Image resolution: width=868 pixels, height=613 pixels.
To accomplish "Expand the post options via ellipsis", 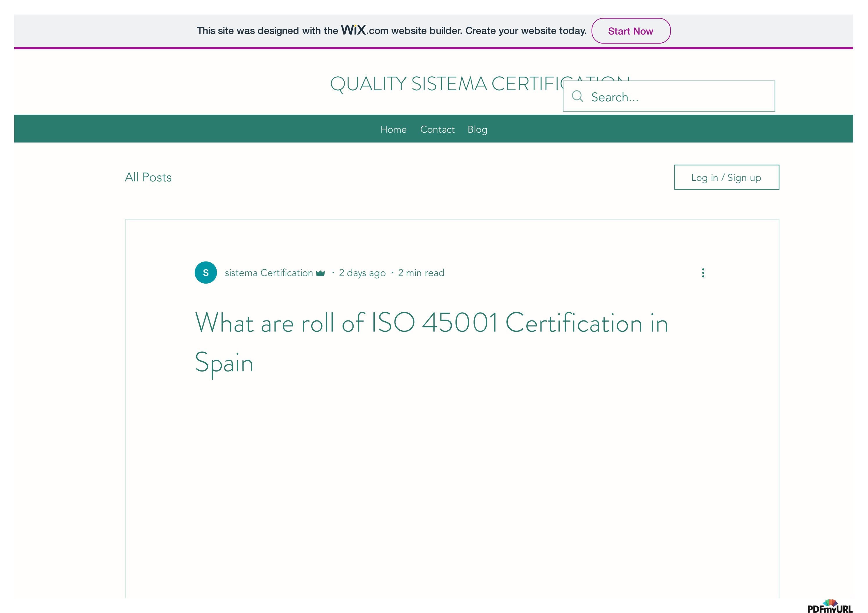I will 703,273.
